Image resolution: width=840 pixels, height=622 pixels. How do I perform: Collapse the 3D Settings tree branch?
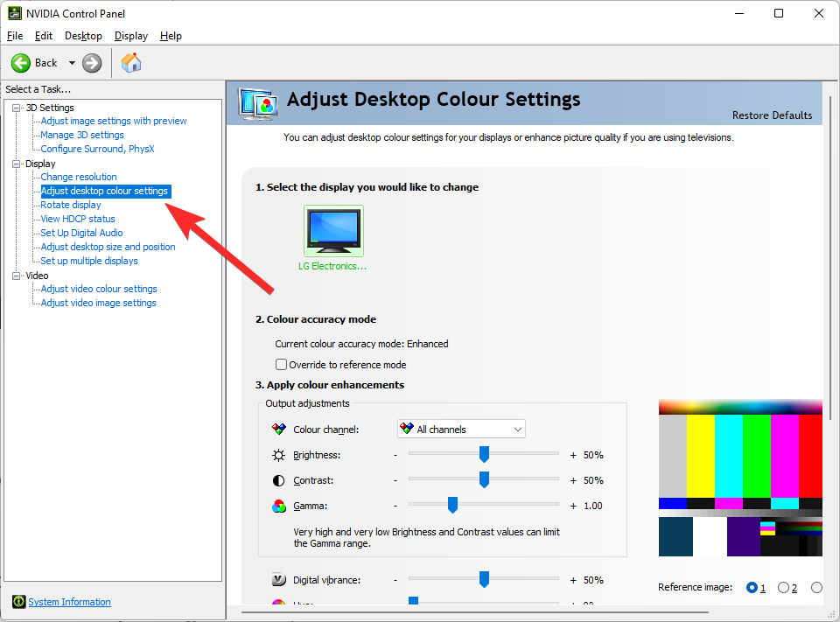click(x=14, y=107)
